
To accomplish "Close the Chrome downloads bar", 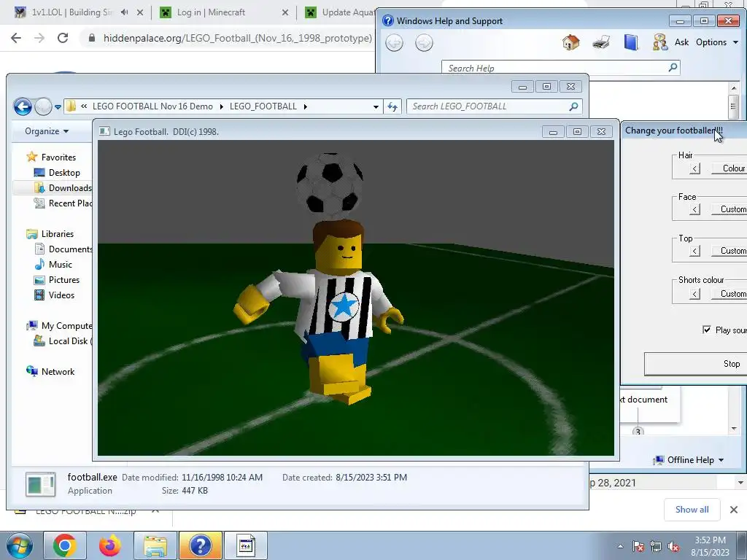I will tap(734, 510).
